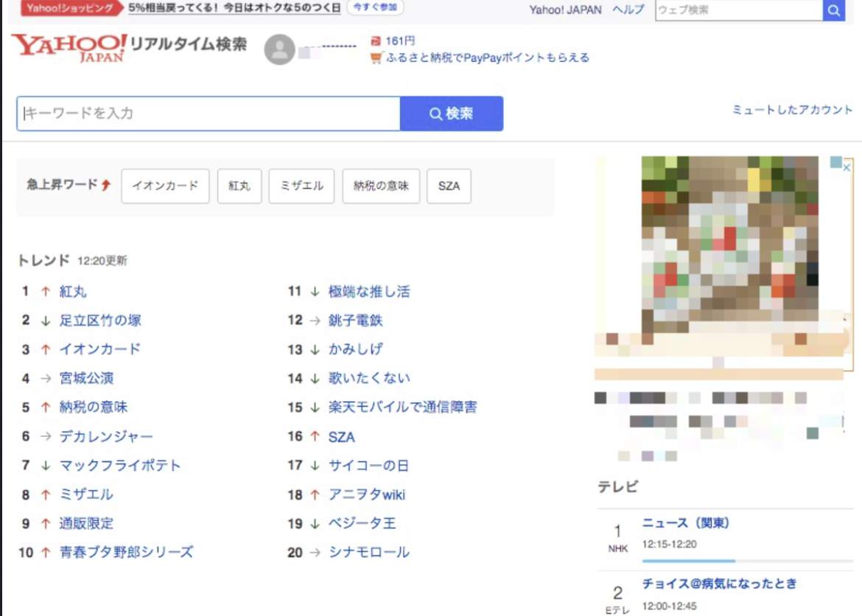Open trend 10 青春ブタ野郎シリーズ
The height and width of the screenshot is (616, 862).
pyautogui.click(x=127, y=552)
